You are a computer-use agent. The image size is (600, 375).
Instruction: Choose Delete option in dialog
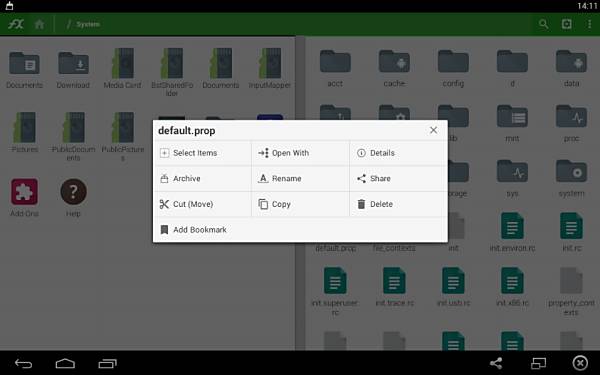pyautogui.click(x=398, y=204)
